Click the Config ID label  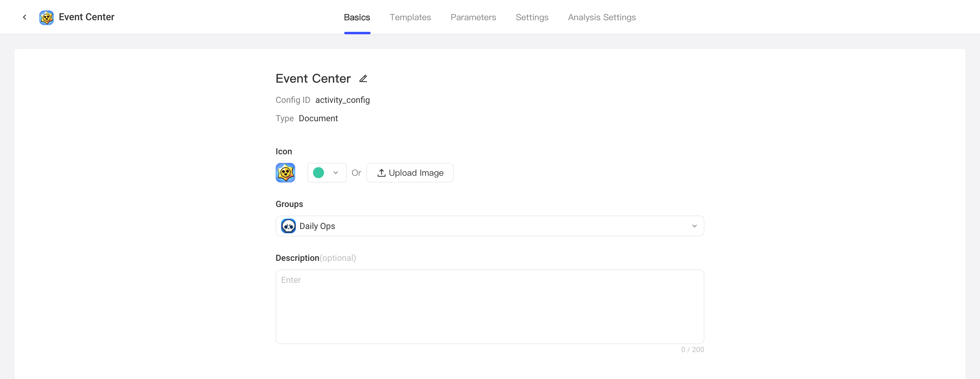[293, 100]
